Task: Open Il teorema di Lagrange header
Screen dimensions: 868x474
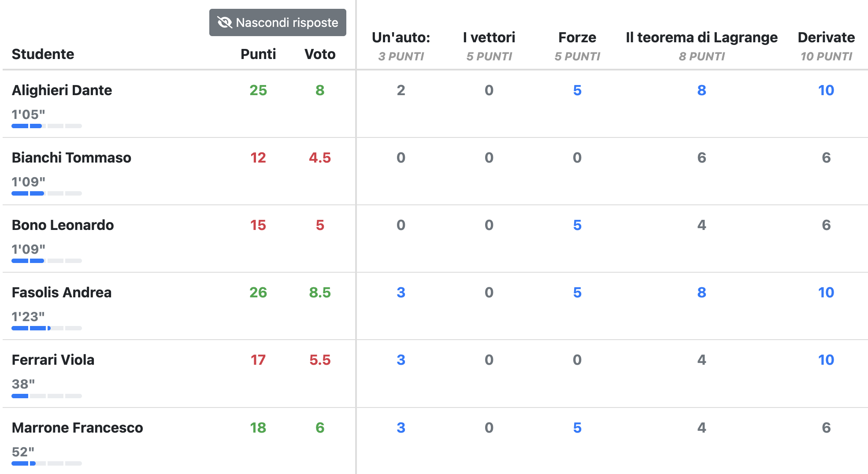Action: tap(701, 38)
